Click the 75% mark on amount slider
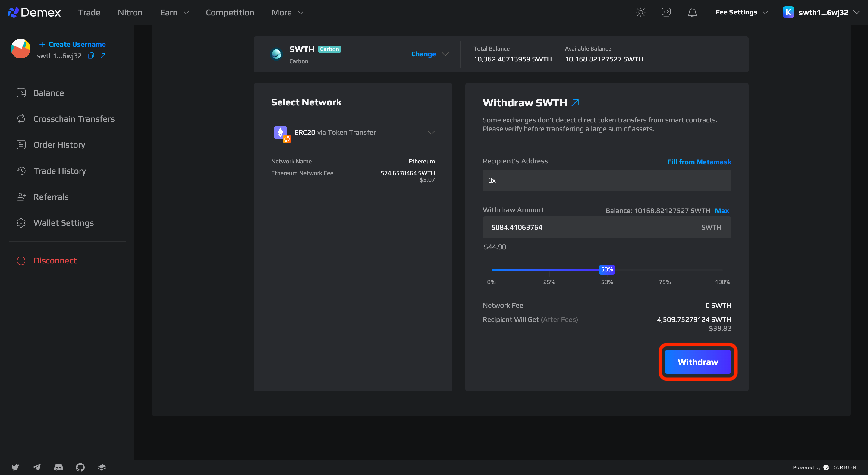 point(665,270)
